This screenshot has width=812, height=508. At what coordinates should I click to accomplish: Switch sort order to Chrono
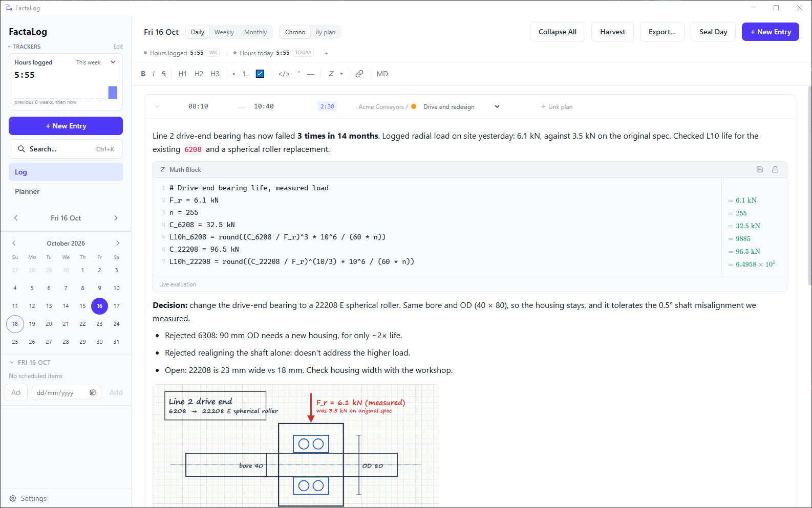coord(295,32)
